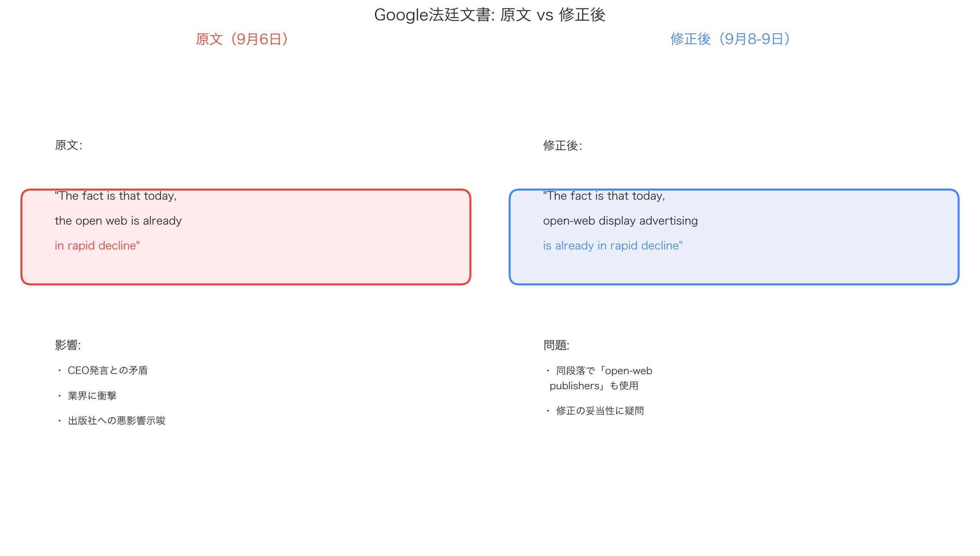Select the bullet '出版社への悪影響示唆'
The width and height of the screenshot is (980, 556).
click(x=116, y=421)
